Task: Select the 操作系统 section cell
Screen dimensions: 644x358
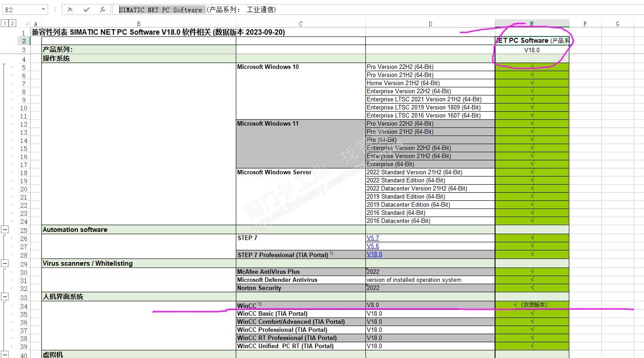Action: coord(139,59)
